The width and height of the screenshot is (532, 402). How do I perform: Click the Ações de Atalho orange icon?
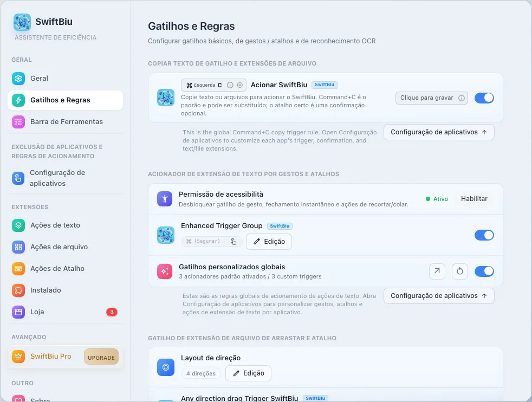pyautogui.click(x=18, y=269)
